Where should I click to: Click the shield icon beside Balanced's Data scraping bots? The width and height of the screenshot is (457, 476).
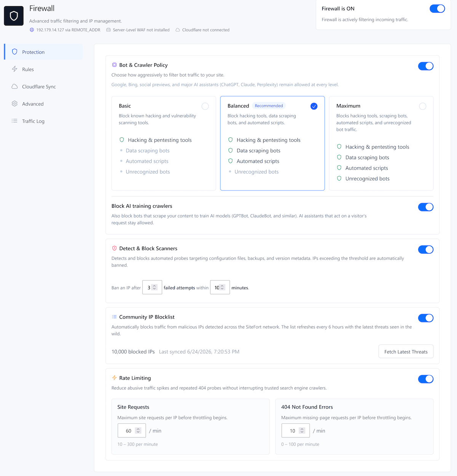(x=230, y=151)
